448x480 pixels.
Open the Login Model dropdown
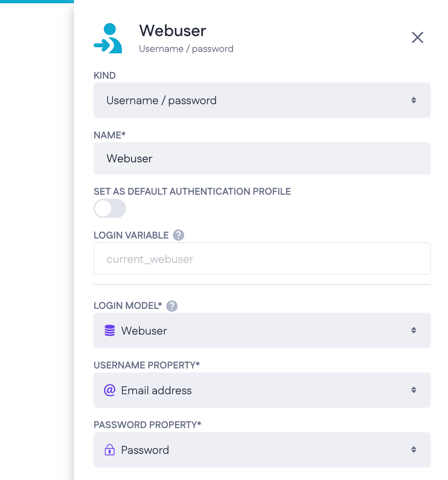click(x=262, y=331)
